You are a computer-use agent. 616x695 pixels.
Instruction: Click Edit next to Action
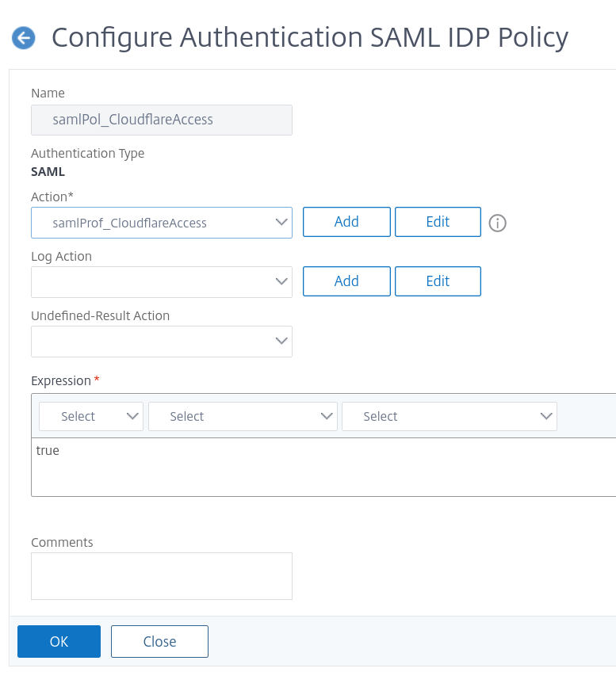[438, 222]
